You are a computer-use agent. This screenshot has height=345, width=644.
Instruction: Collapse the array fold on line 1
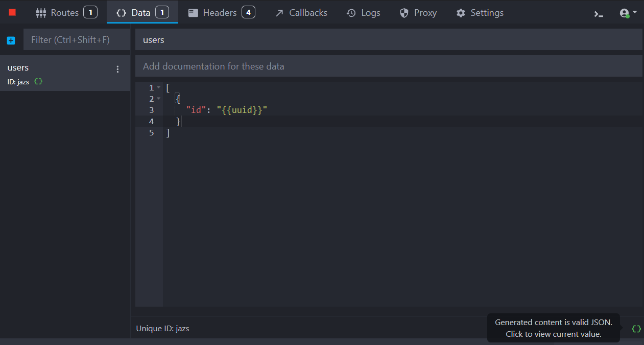pos(159,88)
